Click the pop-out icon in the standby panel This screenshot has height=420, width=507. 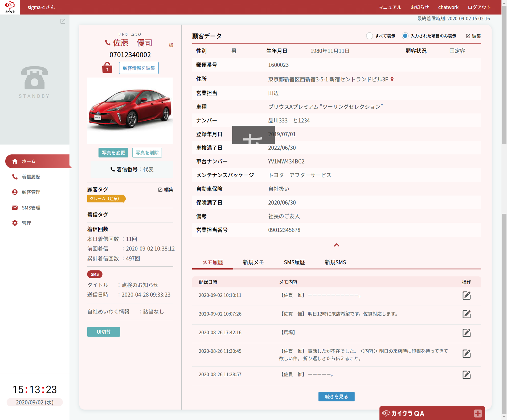click(63, 21)
